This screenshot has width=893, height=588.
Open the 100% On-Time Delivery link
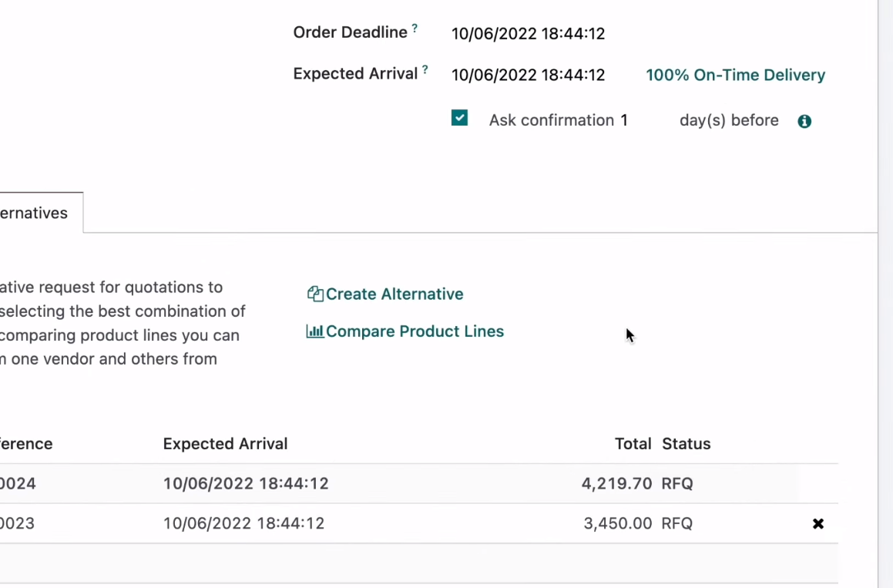point(735,76)
